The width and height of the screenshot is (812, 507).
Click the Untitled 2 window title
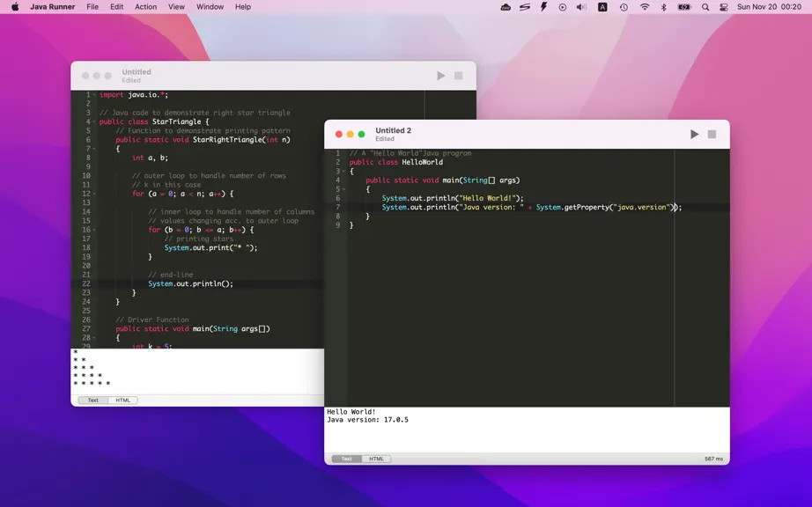point(393,130)
